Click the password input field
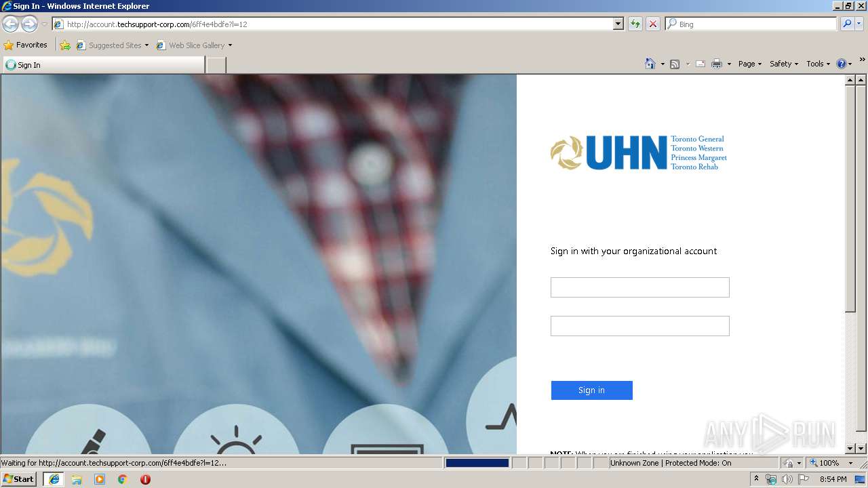Viewport: 868px width, 488px height. 639,326
